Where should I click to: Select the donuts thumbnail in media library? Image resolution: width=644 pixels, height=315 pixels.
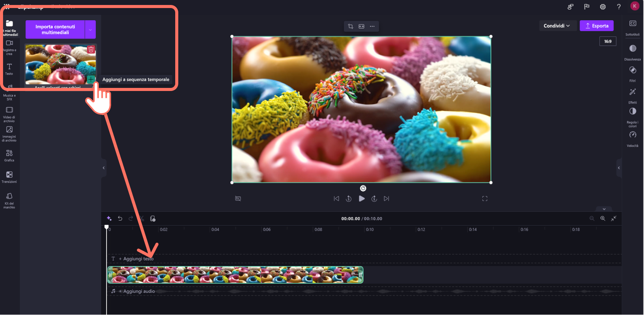(x=61, y=64)
